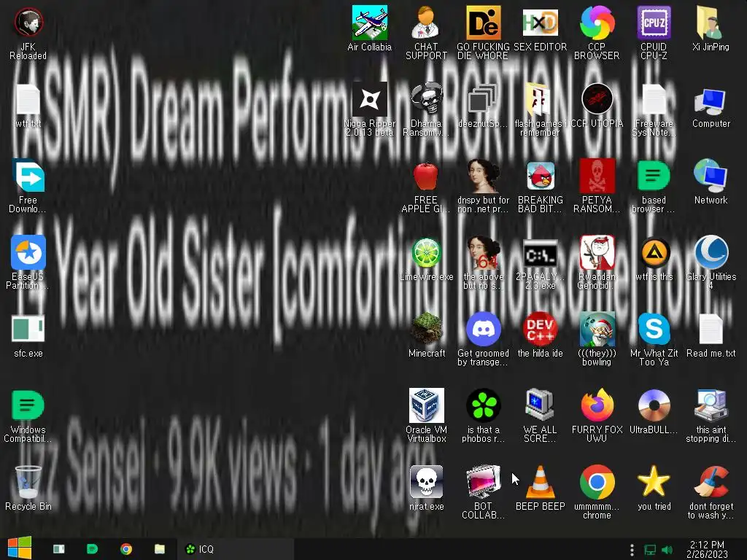This screenshot has height=560, width=747.
Task: Open Chrome from the taskbar
Action: tap(126, 549)
